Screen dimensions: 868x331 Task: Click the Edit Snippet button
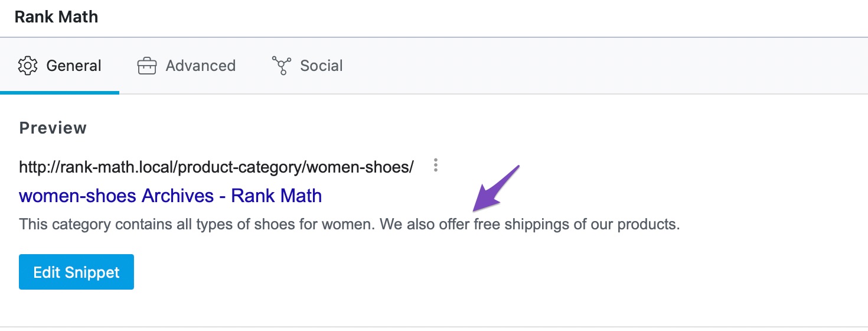76,272
